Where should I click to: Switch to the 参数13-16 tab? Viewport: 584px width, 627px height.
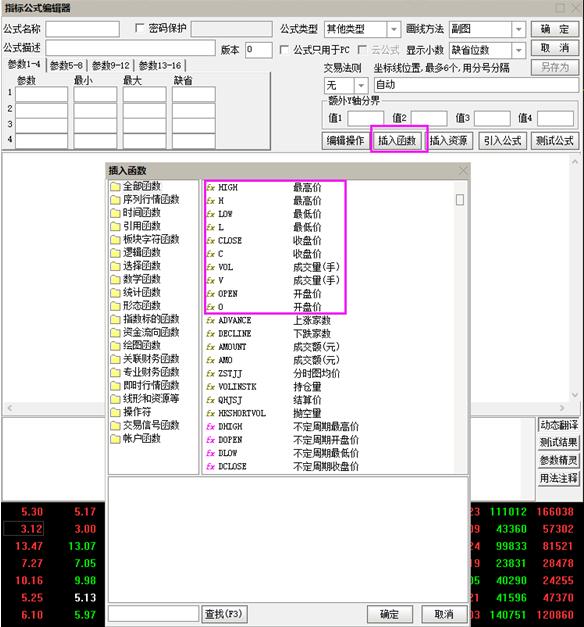tap(160, 65)
